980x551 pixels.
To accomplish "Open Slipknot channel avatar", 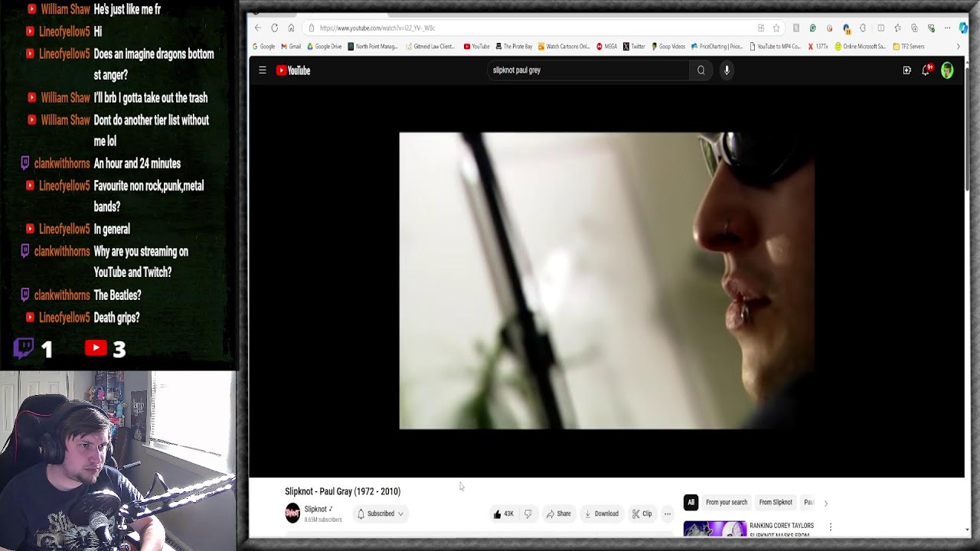I will 292,514.
